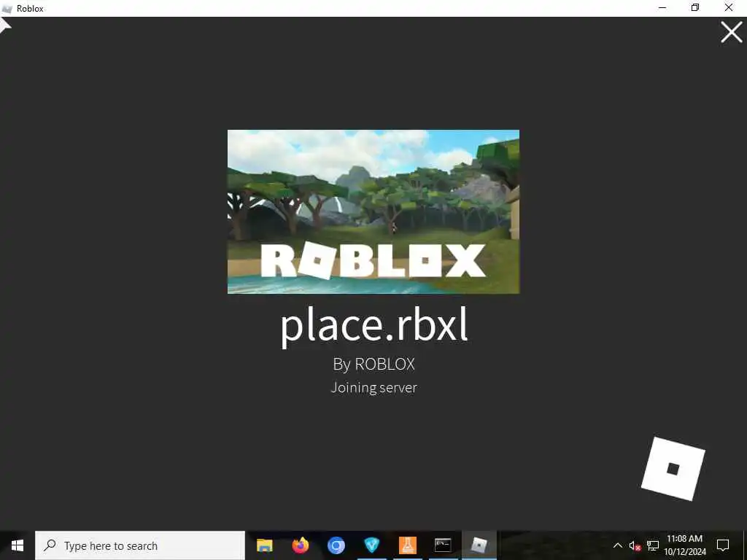Open the network tray icon
747x560 pixels.
point(653,545)
